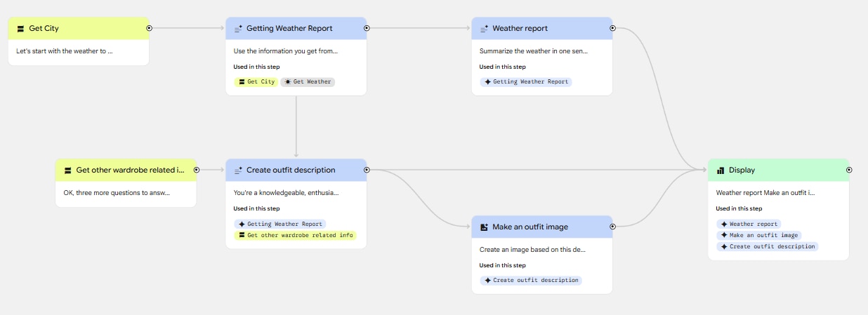Click the generate icon on Getting Weather Report
This screenshot has height=315, width=868.
click(x=238, y=29)
